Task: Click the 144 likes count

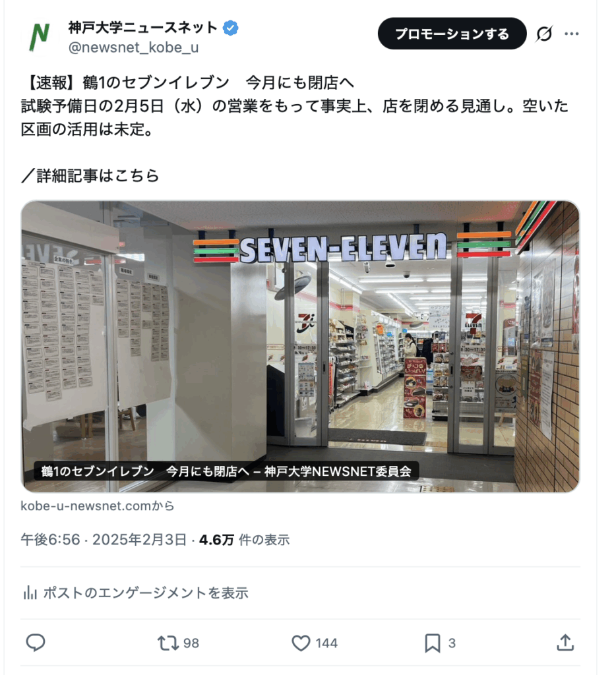Action: pos(326,643)
